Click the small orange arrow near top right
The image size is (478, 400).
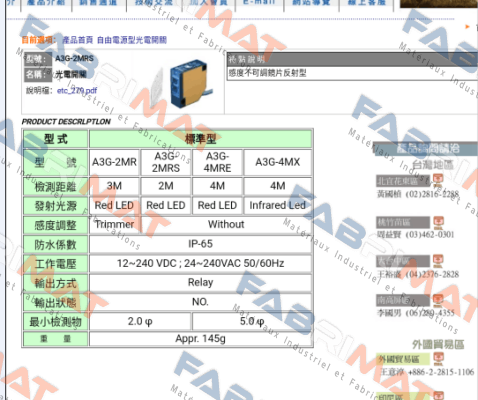468,26
